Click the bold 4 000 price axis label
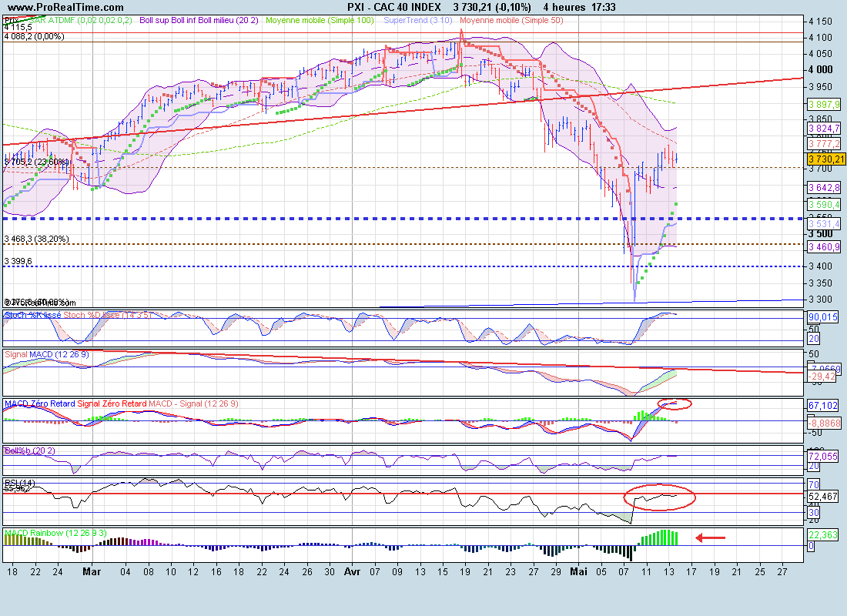The height and width of the screenshot is (616, 847). [821, 70]
